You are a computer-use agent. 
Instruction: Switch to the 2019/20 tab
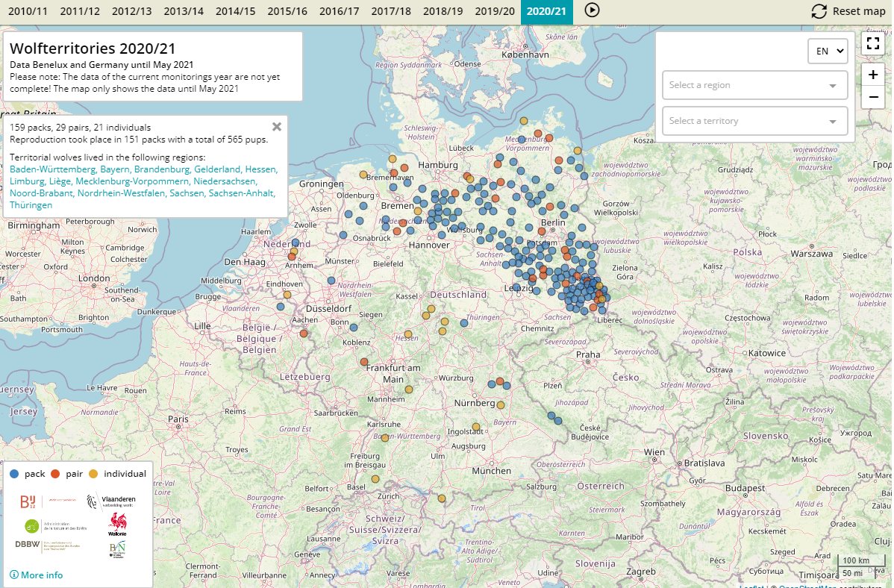pyautogui.click(x=495, y=11)
